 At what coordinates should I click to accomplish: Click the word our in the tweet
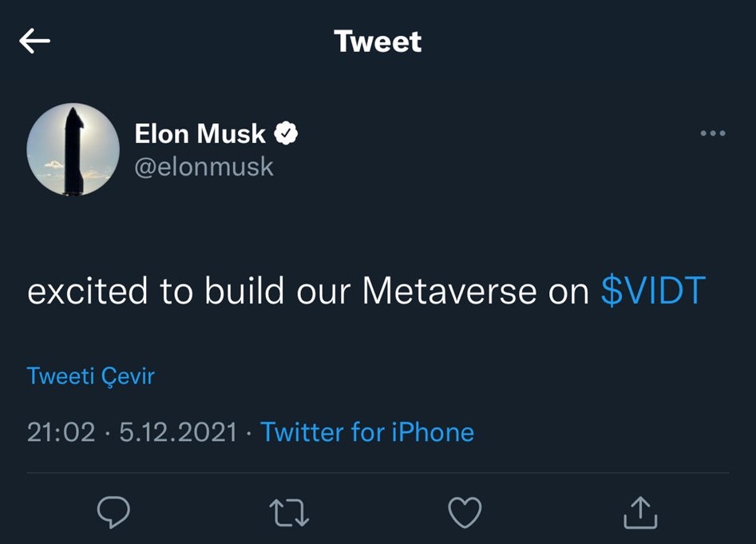pyautogui.click(x=326, y=292)
